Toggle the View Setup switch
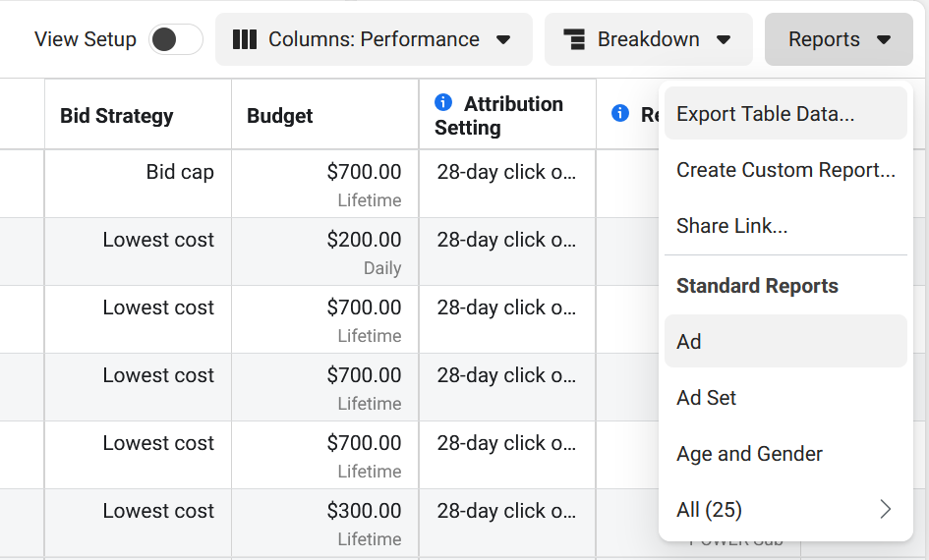 (175, 40)
